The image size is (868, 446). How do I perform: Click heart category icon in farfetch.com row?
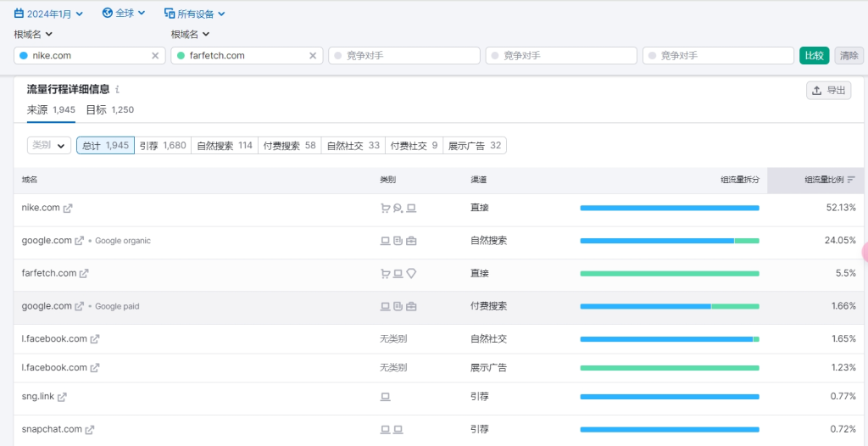tap(411, 273)
